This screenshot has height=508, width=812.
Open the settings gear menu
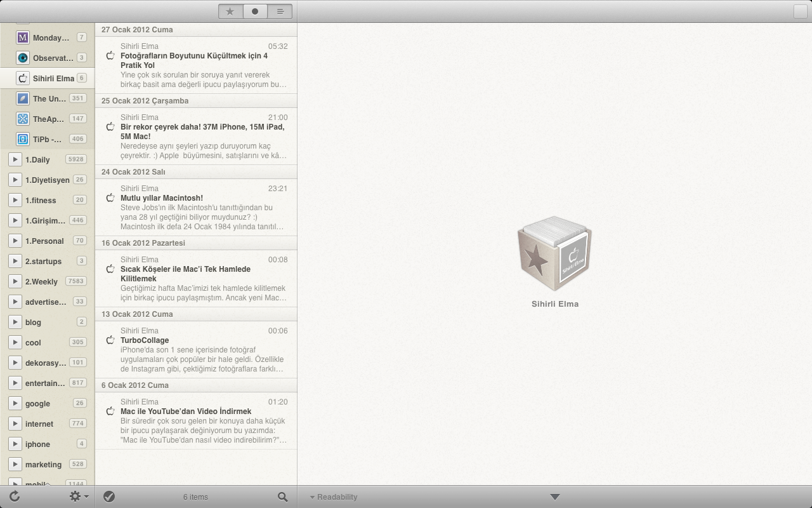[78, 497]
